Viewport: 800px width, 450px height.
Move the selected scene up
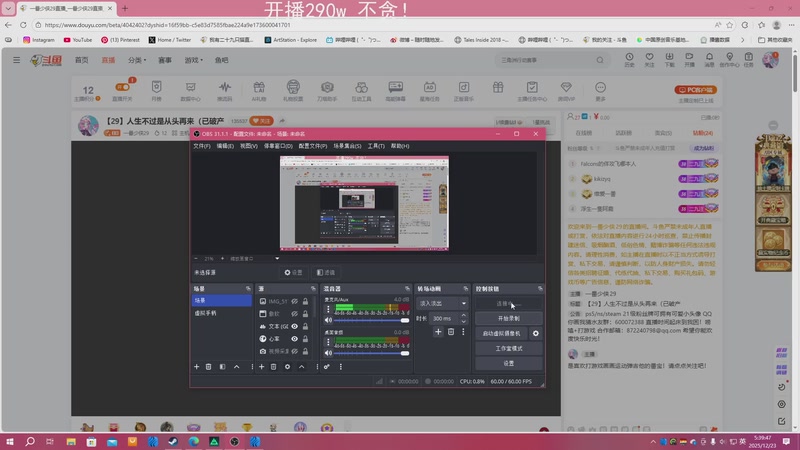237,367
